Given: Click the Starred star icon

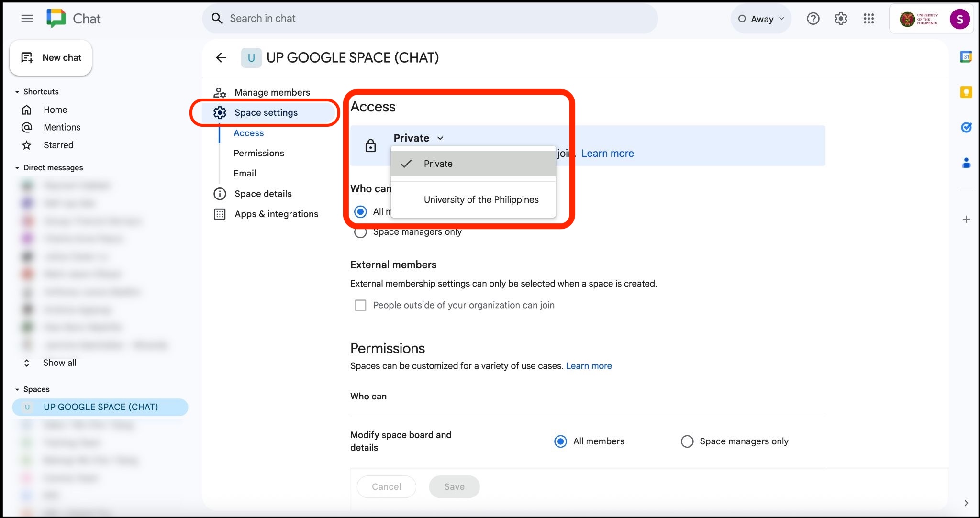Looking at the screenshot, I should (x=27, y=145).
